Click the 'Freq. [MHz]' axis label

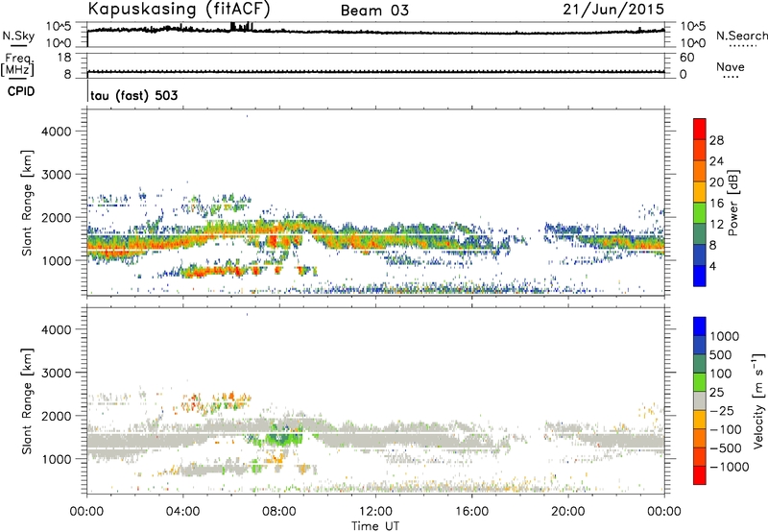click(x=18, y=65)
